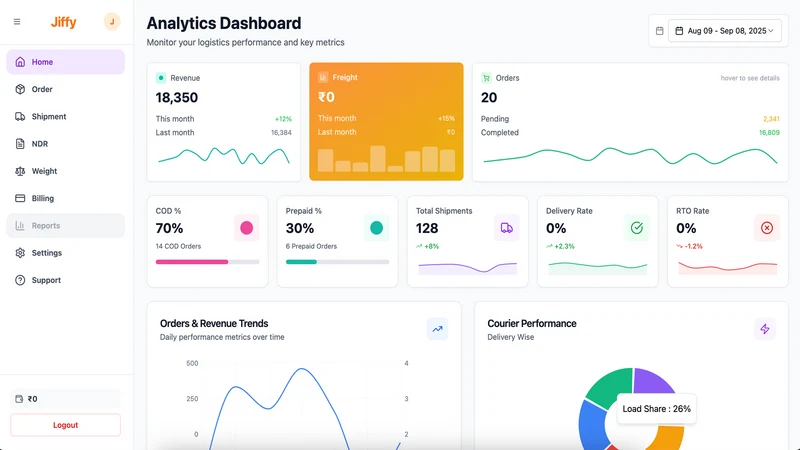Viewport: 800px width, 450px height.
Task: Click the hover to see details hint
Action: point(750,78)
